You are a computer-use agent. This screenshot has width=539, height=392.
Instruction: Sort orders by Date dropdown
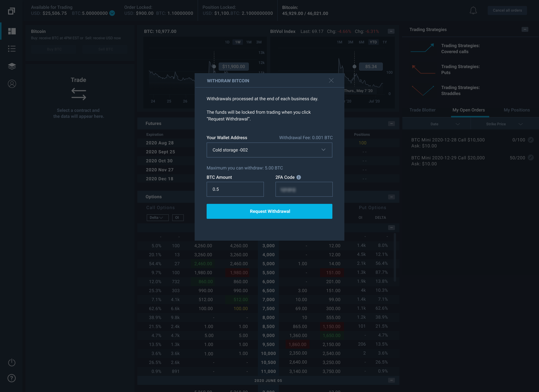[x=436, y=124]
